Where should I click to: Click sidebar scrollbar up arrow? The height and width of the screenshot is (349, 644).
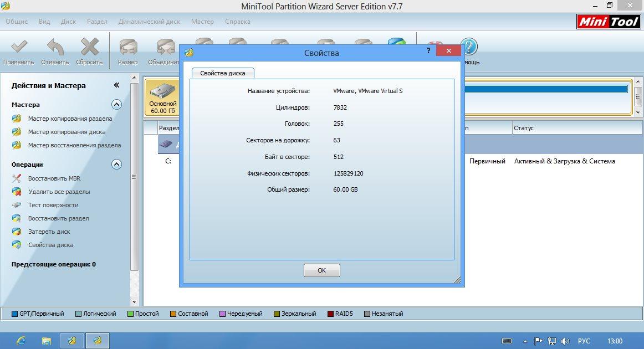(x=134, y=78)
